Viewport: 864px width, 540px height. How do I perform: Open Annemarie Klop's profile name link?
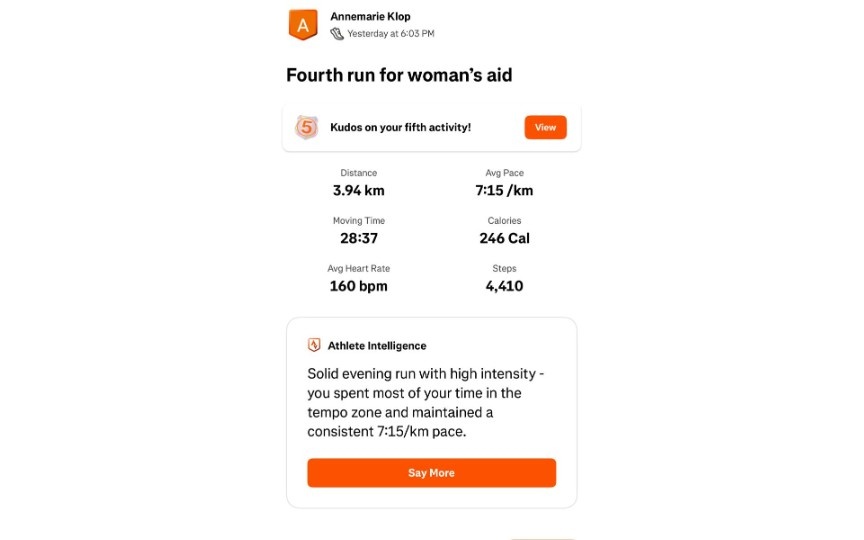tap(370, 16)
